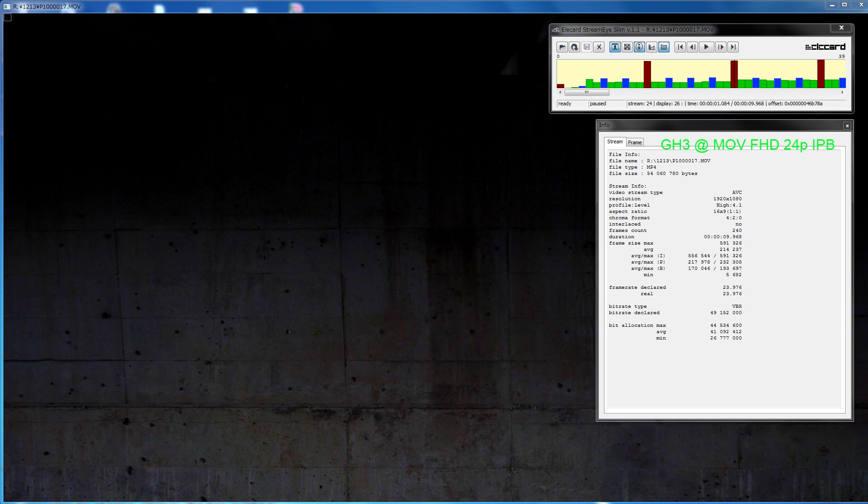The height and width of the screenshot is (504, 868).
Task: Click the X close-stream toolbar icon
Action: point(599,47)
